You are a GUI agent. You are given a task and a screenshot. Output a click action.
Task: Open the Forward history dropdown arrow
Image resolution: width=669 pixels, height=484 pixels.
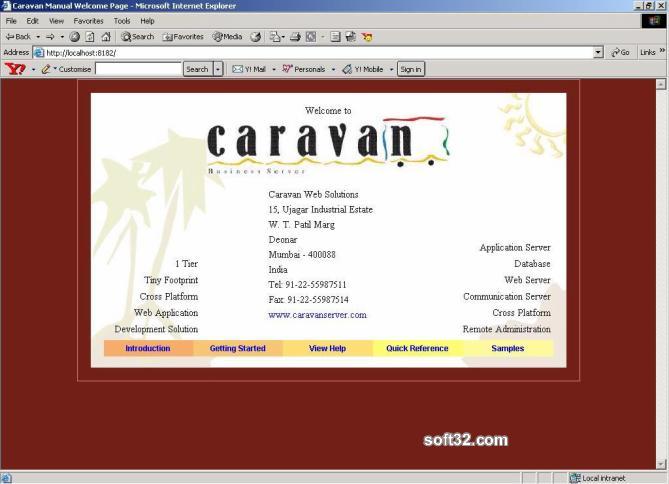point(62,37)
